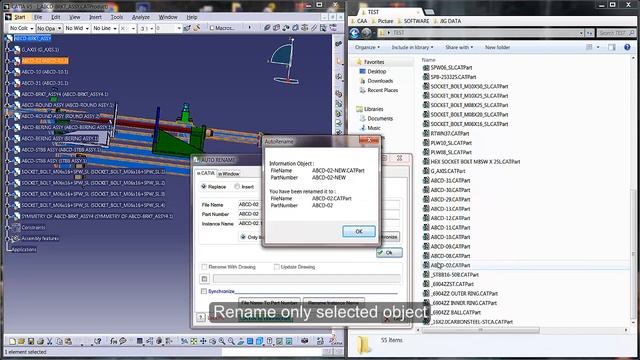
Task: Click the compass in the 3D view
Action: [283, 61]
